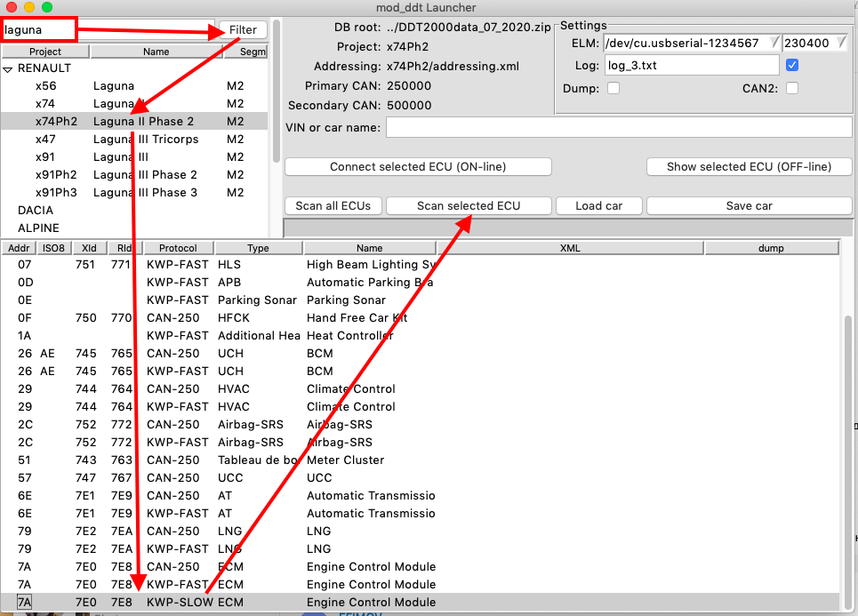Click the Filter button
This screenshot has width=858, height=616.
[x=243, y=29]
